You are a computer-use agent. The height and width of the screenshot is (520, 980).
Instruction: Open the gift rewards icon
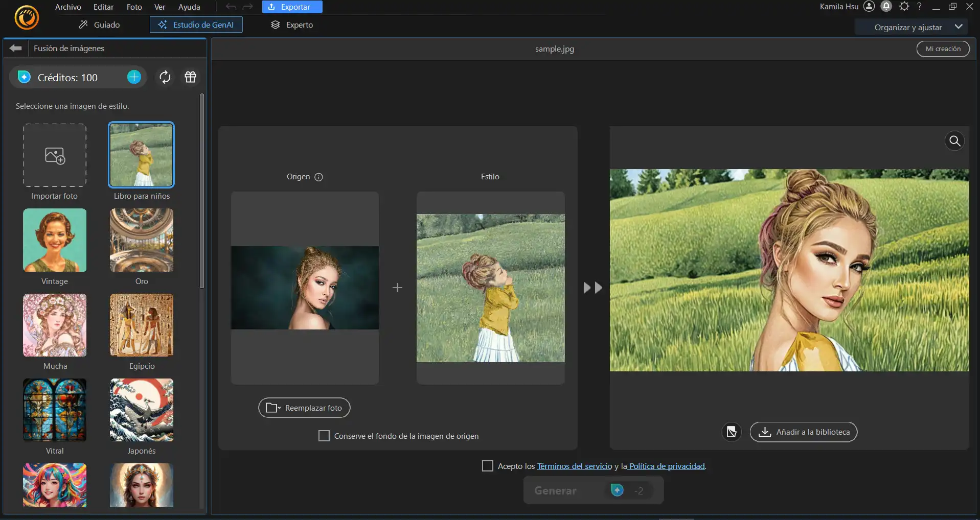[x=190, y=77]
